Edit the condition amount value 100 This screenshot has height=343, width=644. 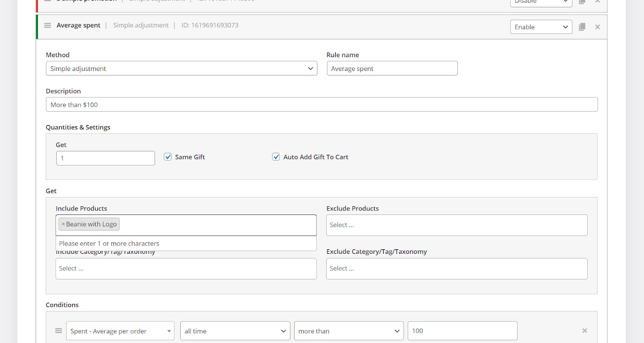point(462,331)
